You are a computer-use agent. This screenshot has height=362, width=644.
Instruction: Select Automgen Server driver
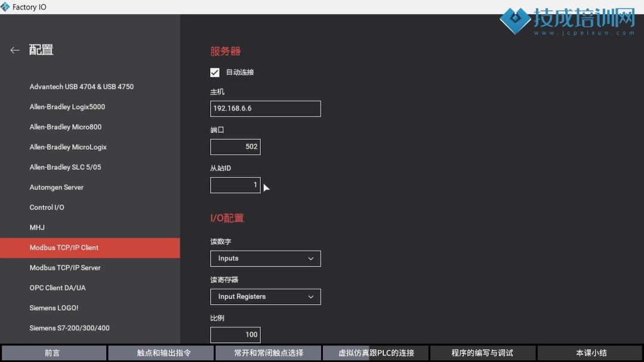click(90, 187)
